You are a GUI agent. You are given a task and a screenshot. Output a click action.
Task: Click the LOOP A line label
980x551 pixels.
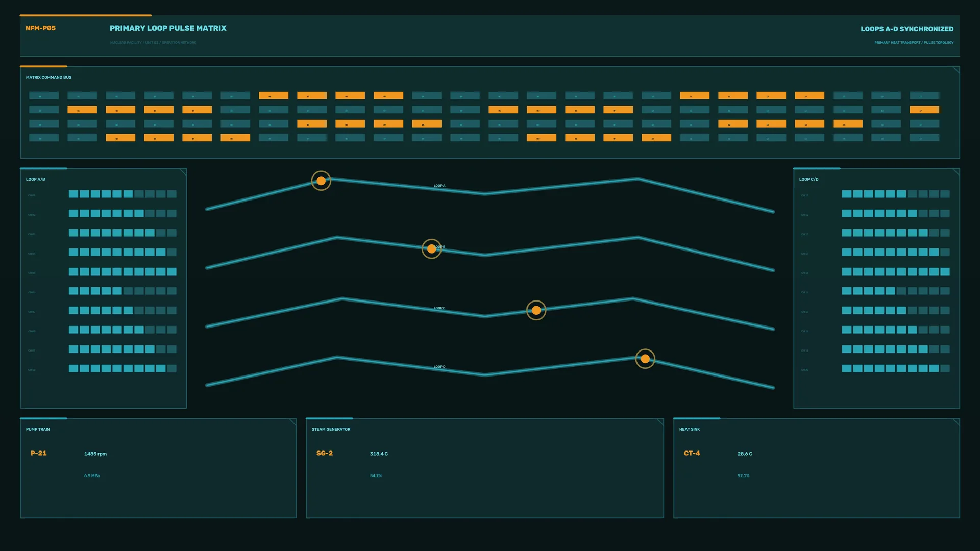click(439, 186)
